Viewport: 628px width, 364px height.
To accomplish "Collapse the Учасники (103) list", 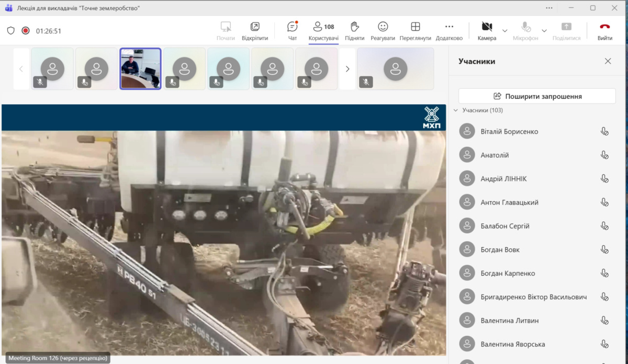I will pos(456,110).
